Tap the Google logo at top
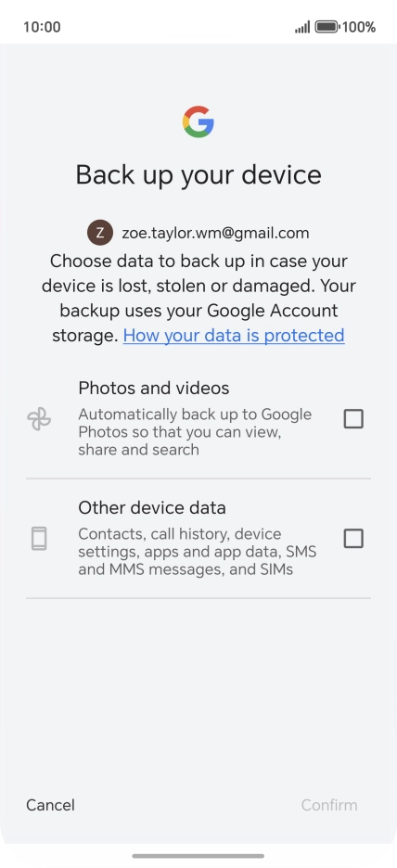Image resolution: width=397 pixels, height=868 pixels. click(198, 121)
